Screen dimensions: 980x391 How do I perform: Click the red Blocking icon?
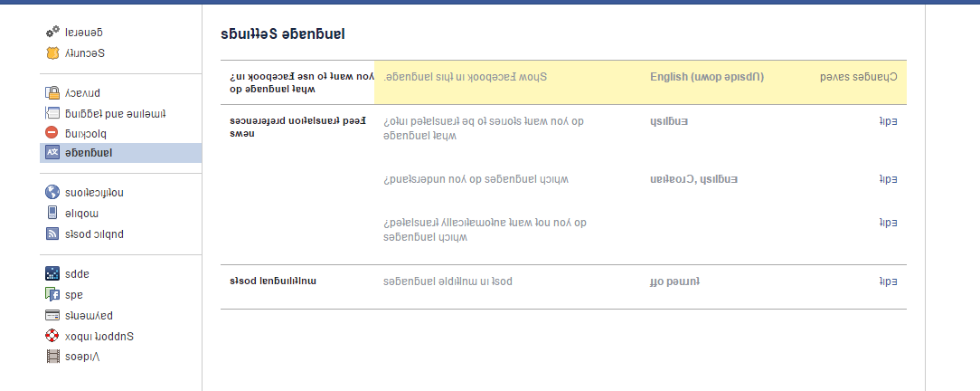click(52, 133)
